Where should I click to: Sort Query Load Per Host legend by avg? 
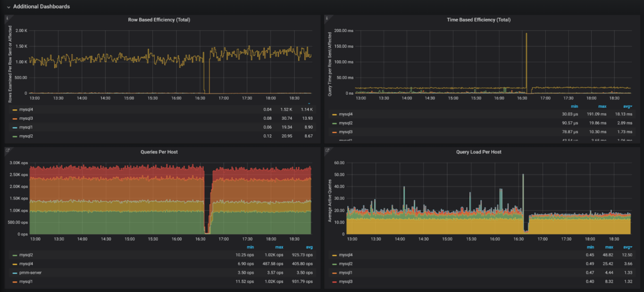pyautogui.click(x=628, y=247)
